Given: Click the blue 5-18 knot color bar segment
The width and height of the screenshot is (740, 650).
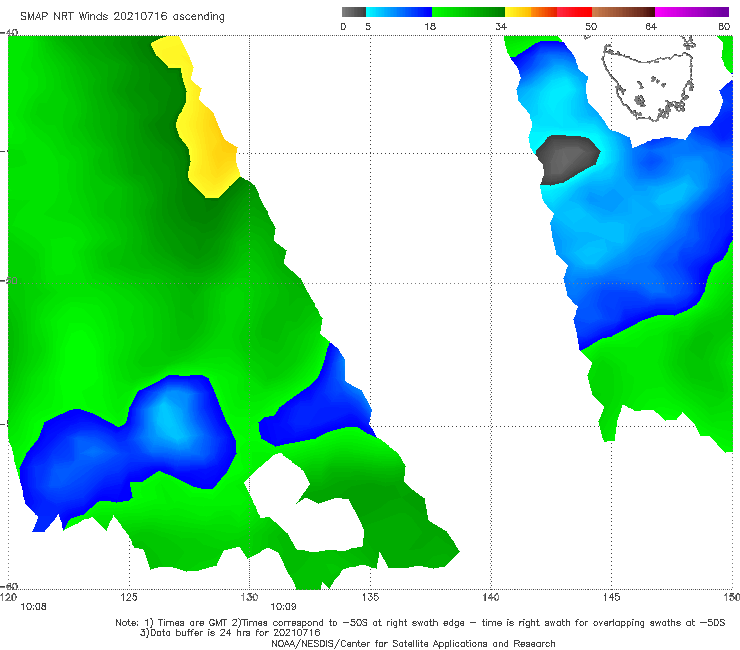Looking at the screenshot, I should click(x=399, y=12).
